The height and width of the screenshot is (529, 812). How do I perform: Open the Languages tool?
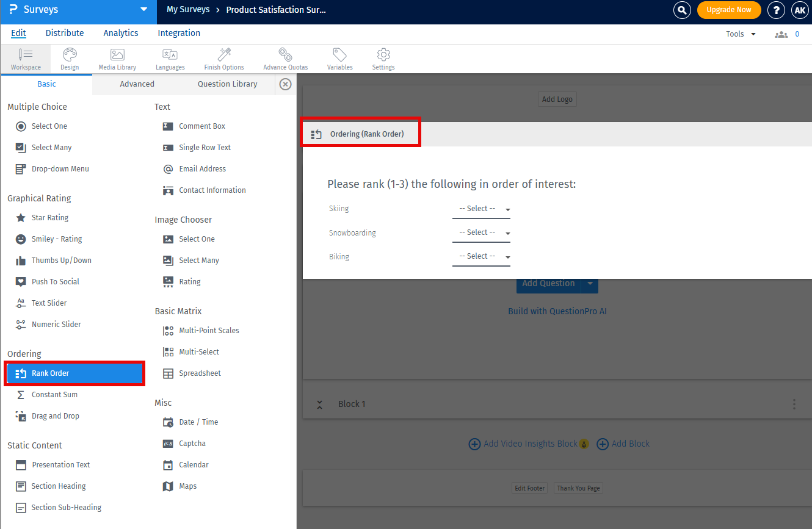[x=170, y=59]
